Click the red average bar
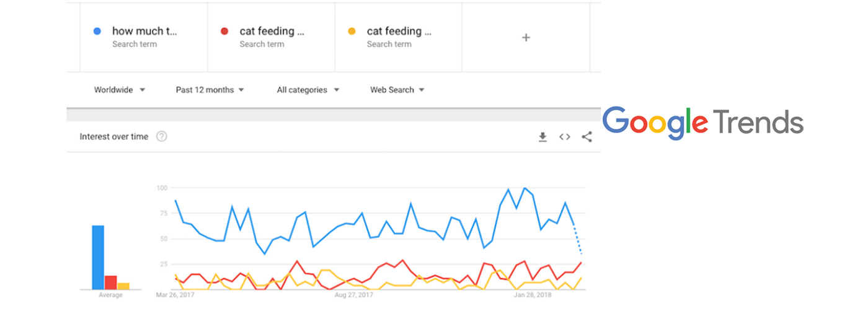The image size is (868, 319). 110,282
